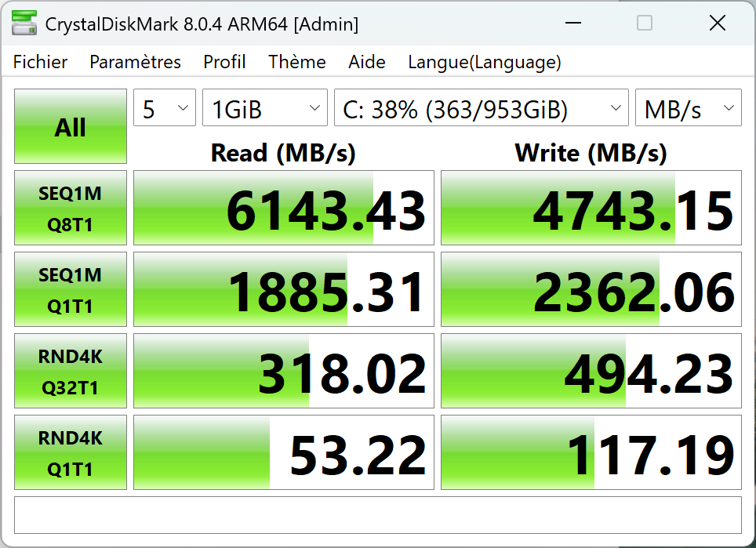Click the empty comment field at bottom
The image size is (756, 548).
click(x=377, y=515)
